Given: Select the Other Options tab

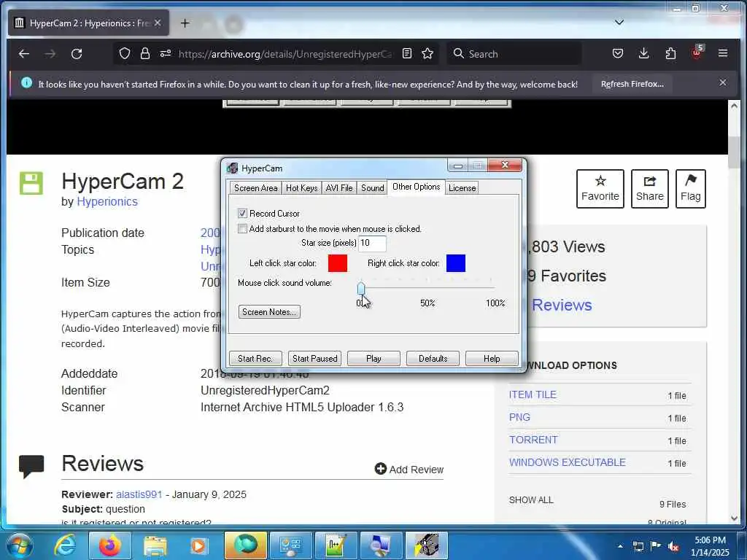Looking at the screenshot, I should pos(416,187).
